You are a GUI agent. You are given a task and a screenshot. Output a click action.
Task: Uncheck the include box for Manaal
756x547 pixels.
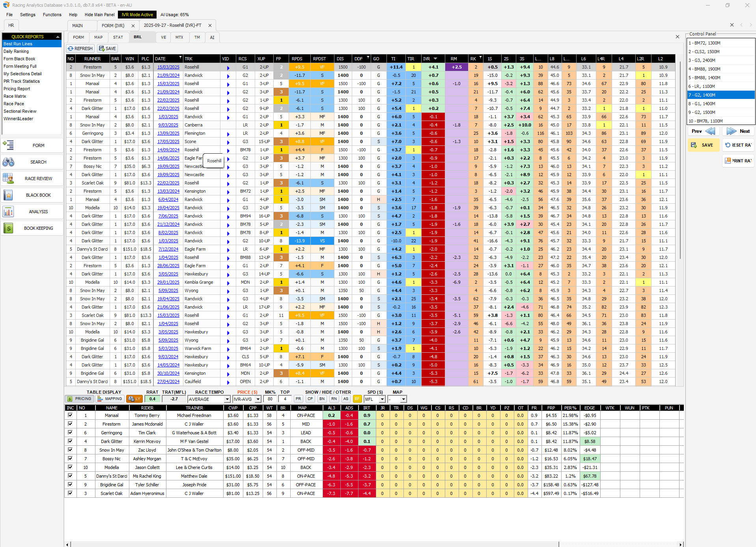[70, 415]
